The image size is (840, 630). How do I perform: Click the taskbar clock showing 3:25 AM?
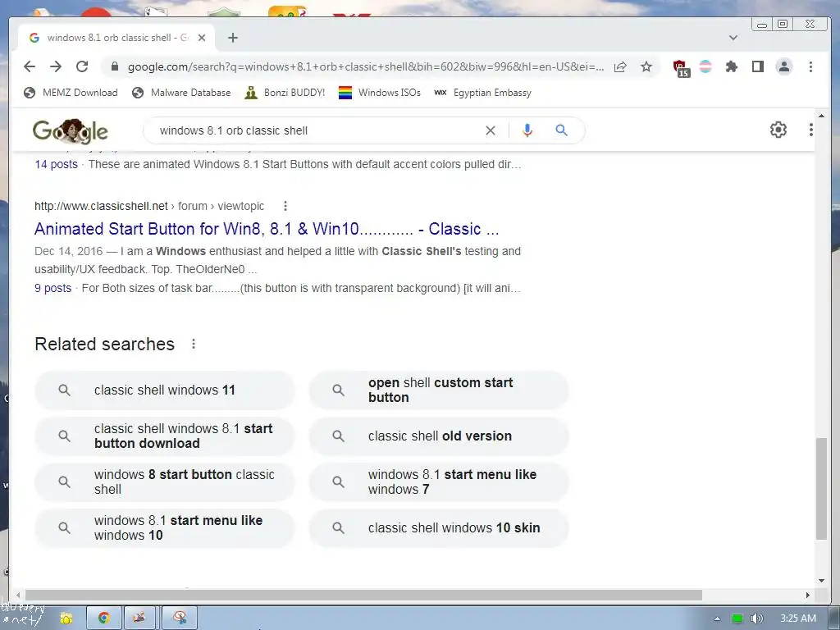pos(797,619)
